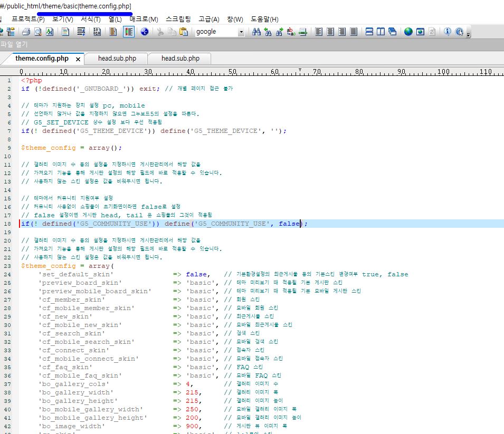
Task: Click the column marker document icon
Action: [x=113, y=32]
